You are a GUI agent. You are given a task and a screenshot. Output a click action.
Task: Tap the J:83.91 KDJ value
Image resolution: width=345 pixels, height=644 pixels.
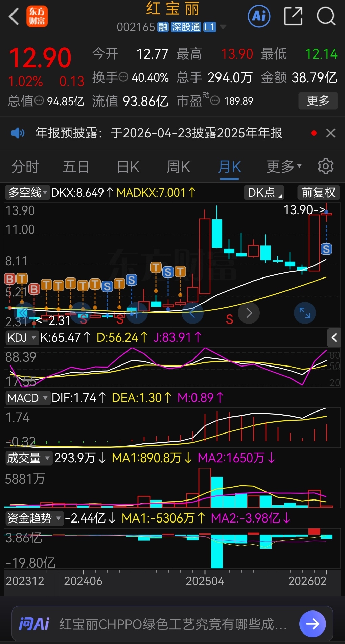click(177, 337)
